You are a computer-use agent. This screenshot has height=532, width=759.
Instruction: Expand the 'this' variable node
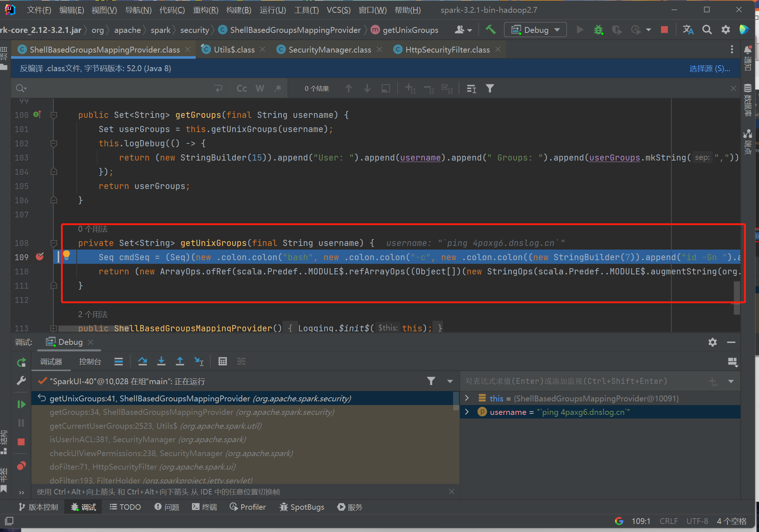[x=467, y=398]
